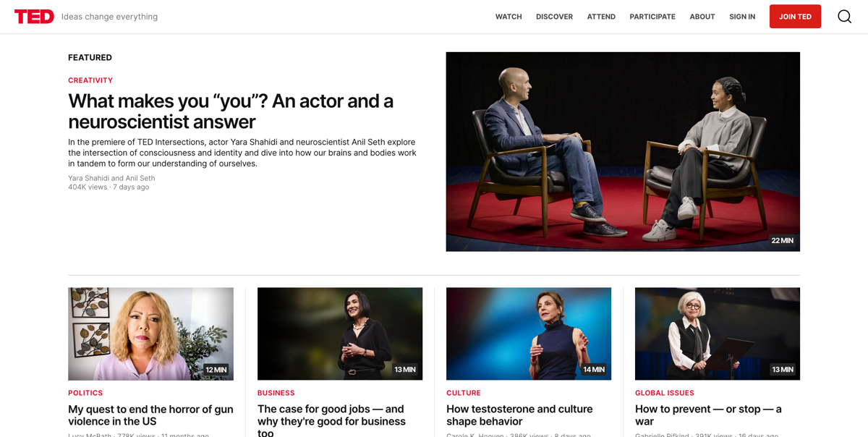Open the featured talk about actor and neuroscientist

230,111
